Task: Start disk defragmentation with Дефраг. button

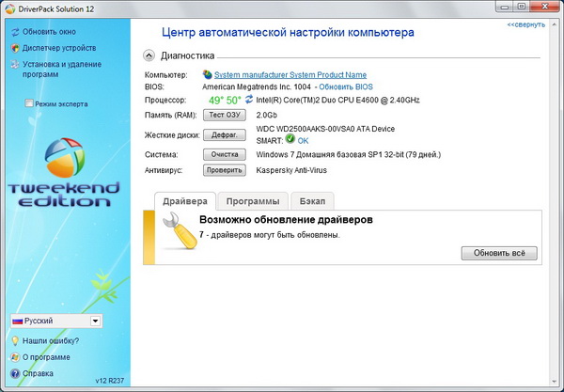Action: tap(224, 134)
